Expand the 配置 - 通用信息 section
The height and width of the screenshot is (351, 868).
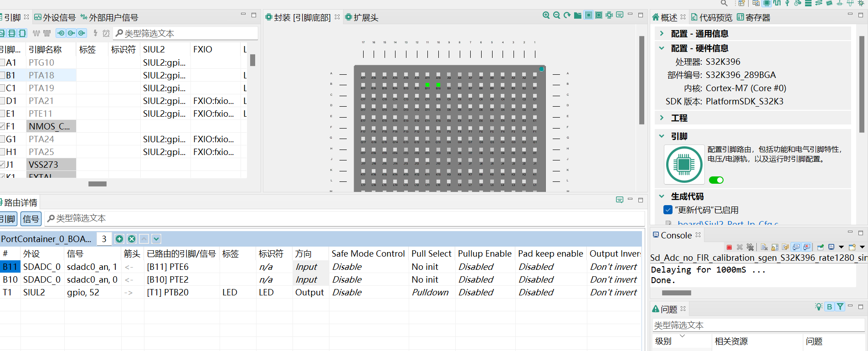(662, 33)
